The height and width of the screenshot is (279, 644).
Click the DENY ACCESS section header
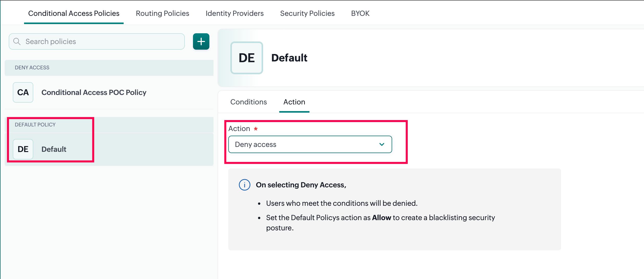coord(32,68)
